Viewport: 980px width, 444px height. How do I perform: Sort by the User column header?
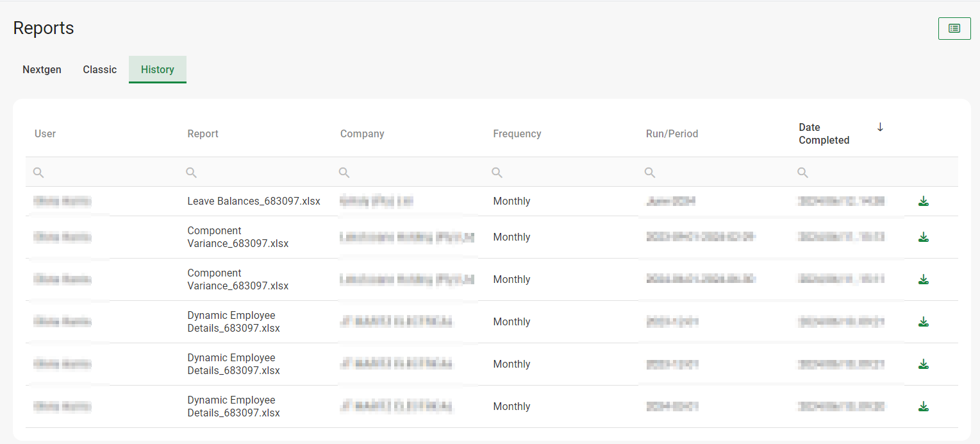point(45,134)
